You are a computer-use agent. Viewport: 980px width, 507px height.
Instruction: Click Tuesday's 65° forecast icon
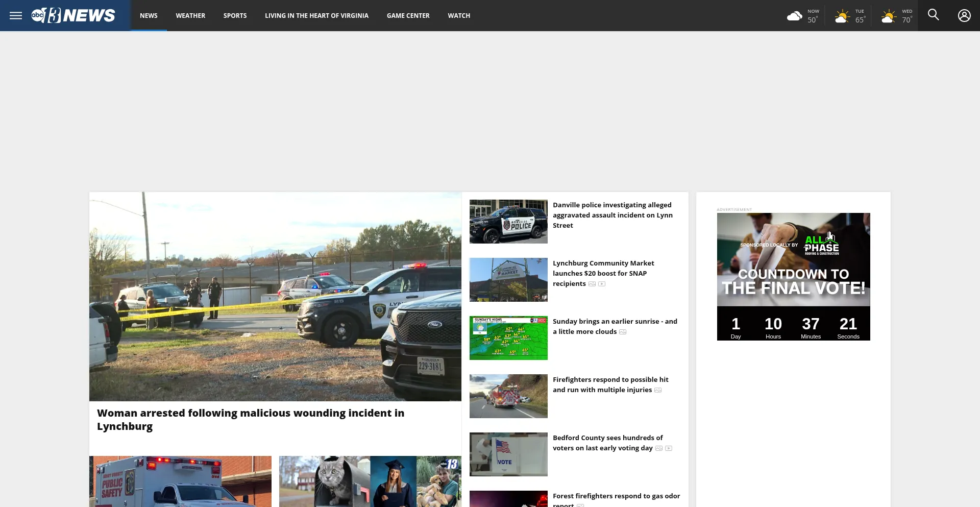point(842,16)
